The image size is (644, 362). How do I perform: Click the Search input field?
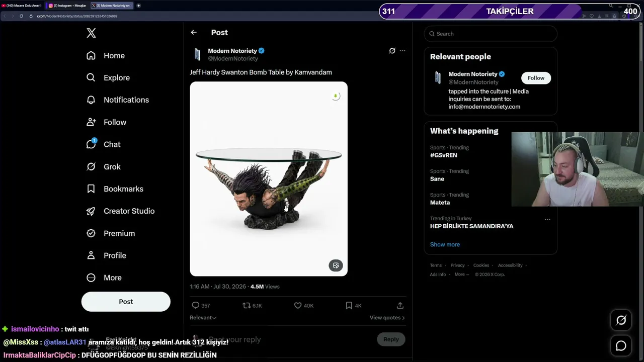click(491, 34)
